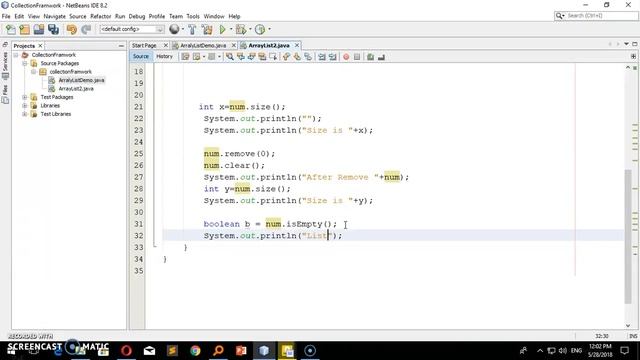
Task: Toggle Bookmark icon in editor toolbar
Action: point(308,57)
